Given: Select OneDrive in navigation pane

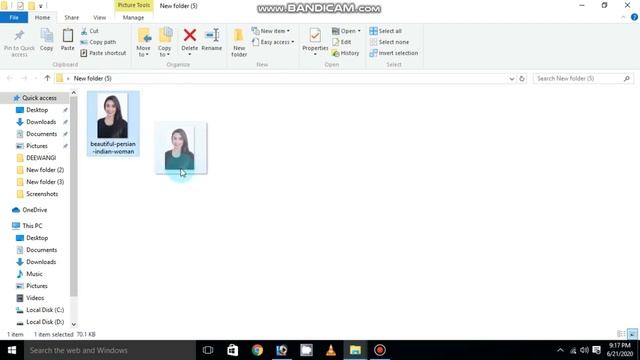Looking at the screenshot, I should 34,210.
